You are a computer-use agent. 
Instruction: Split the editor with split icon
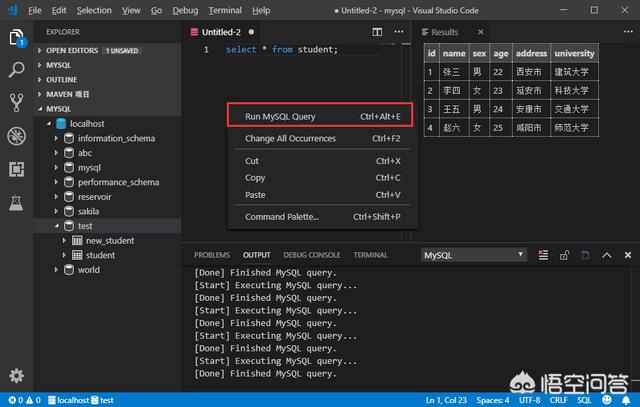pos(377,32)
